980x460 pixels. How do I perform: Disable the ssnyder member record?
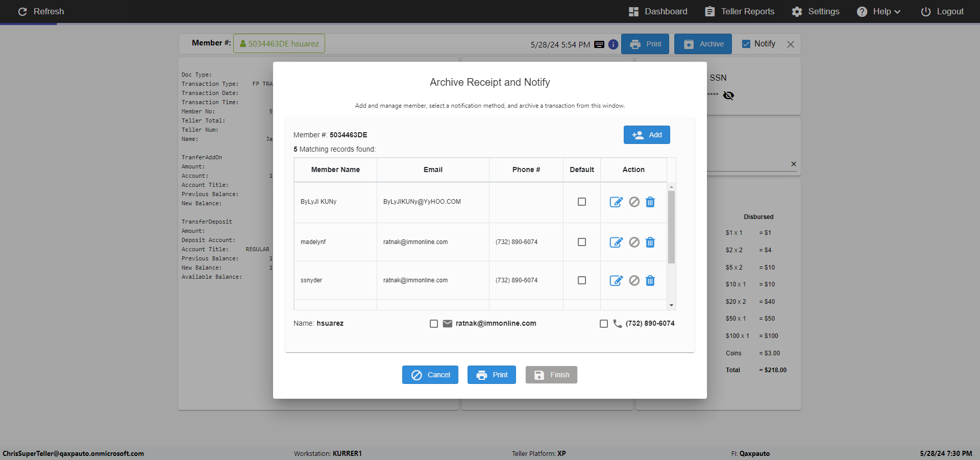coord(634,281)
